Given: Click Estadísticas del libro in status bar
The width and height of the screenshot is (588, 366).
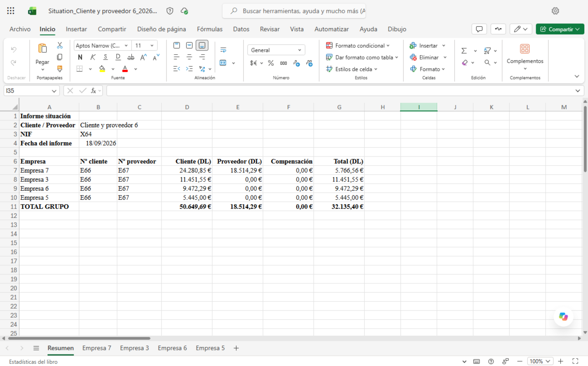Looking at the screenshot, I should pos(33,362).
